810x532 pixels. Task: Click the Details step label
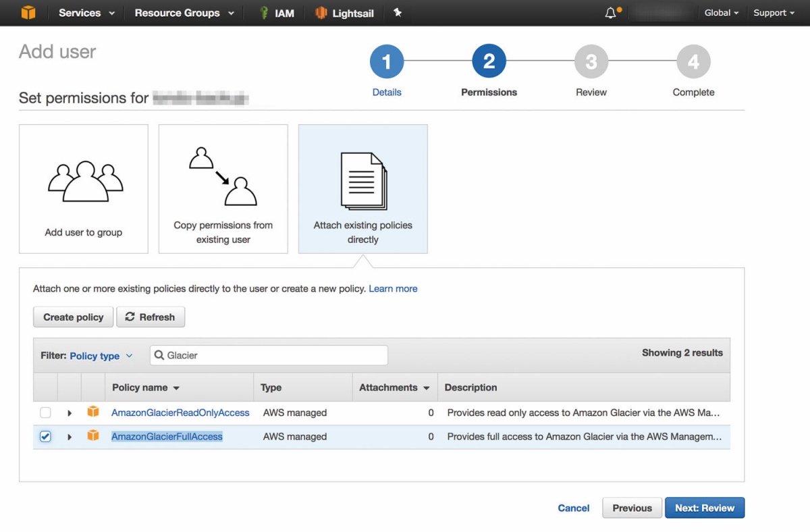click(x=387, y=92)
